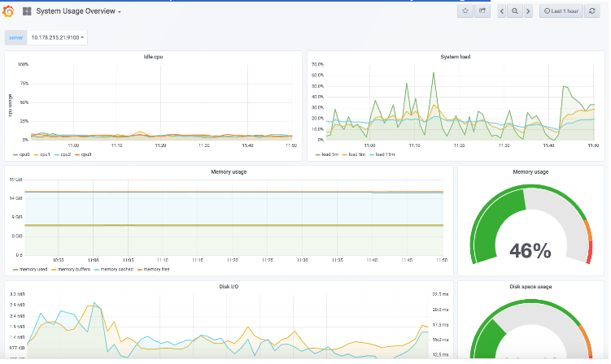The image size is (611, 364).
Task: Shift time range backward with left arrow
Action: (x=502, y=11)
